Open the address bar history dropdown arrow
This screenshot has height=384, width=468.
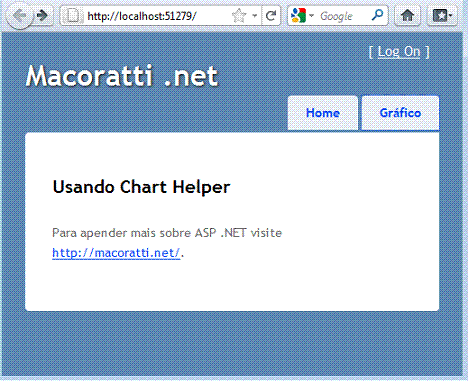(x=254, y=16)
